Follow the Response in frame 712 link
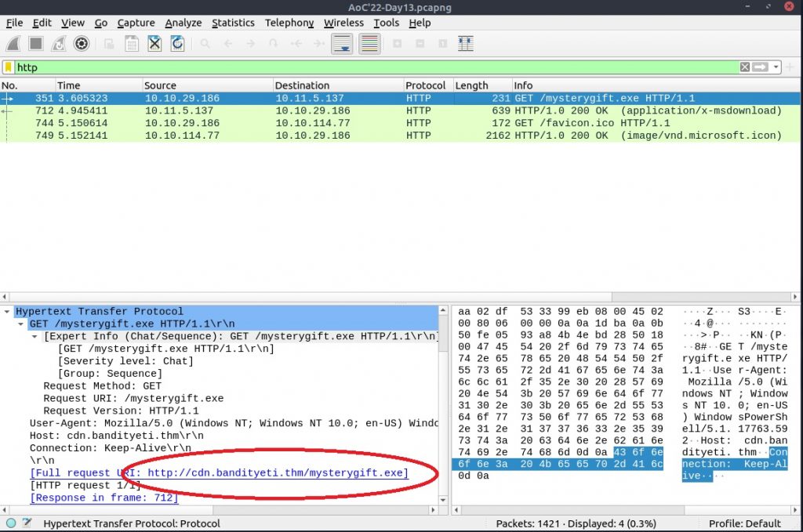This screenshot has width=803, height=532. (x=104, y=498)
